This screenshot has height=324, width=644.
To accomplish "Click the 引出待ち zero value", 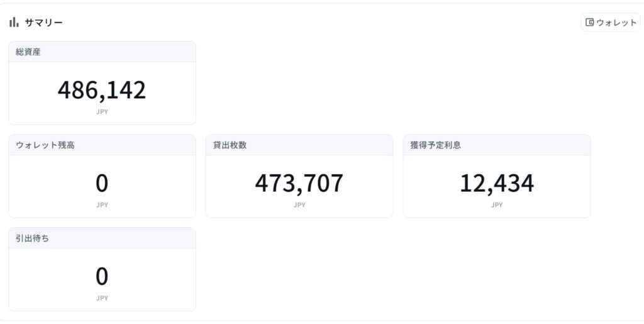I will pos(102,277).
